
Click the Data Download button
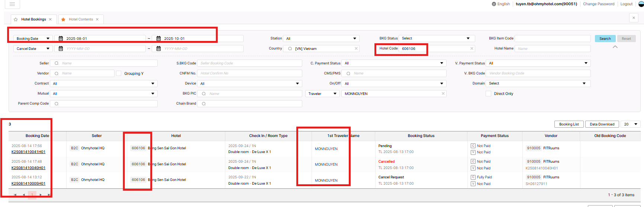pos(602,124)
